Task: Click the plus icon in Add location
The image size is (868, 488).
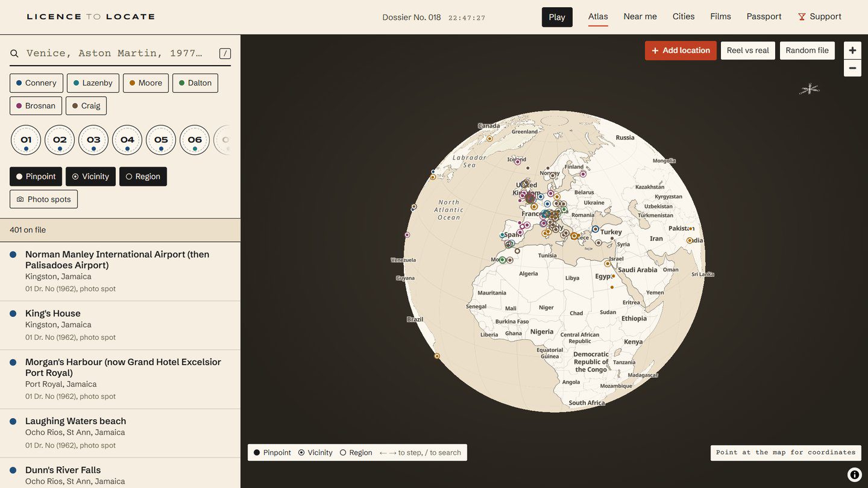Action: tap(655, 51)
